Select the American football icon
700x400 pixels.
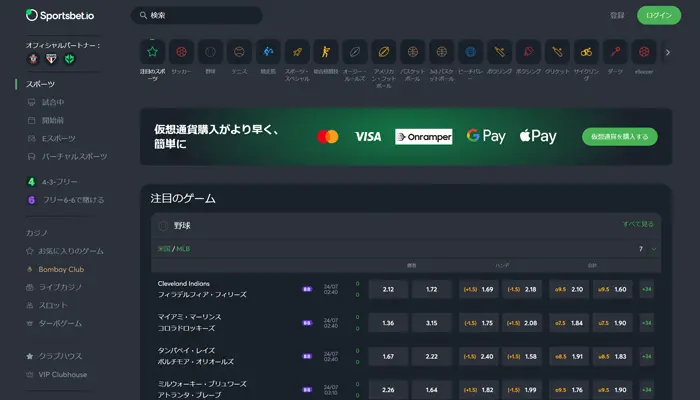(x=384, y=52)
